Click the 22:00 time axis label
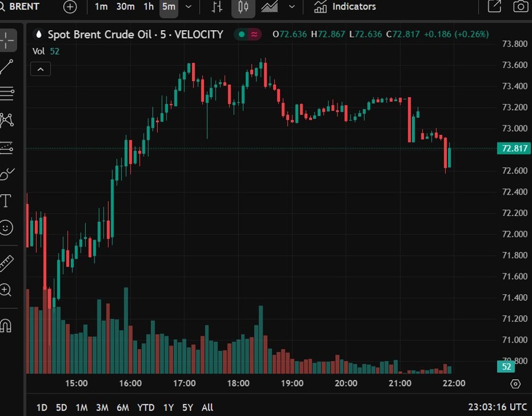The image size is (532, 416). coord(454,383)
